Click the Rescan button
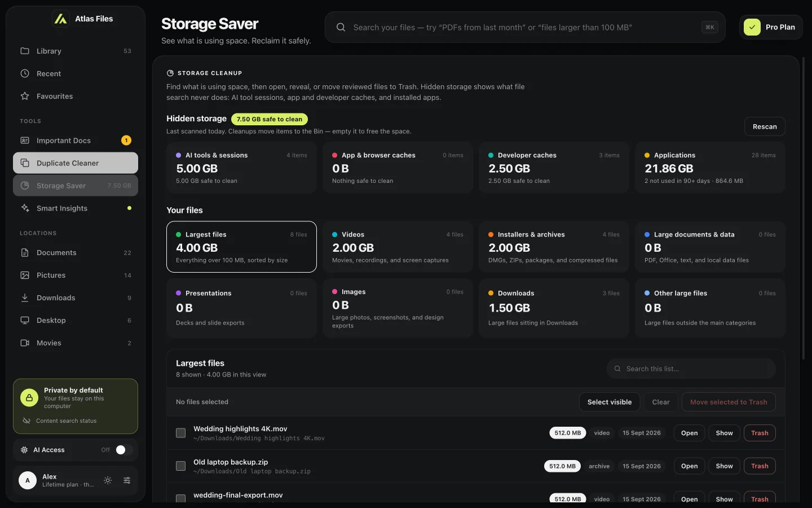Viewport: 812px width, 508px height. (x=765, y=126)
